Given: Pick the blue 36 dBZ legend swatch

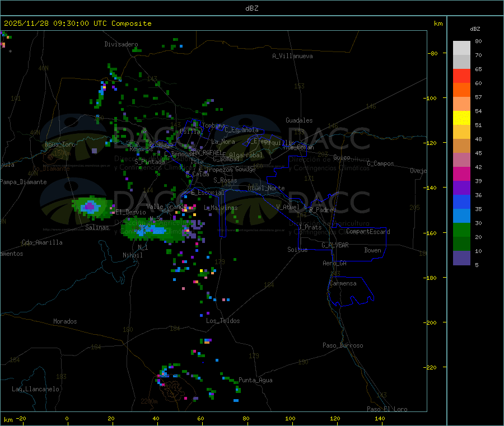Looking at the screenshot, I should click(x=461, y=202).
